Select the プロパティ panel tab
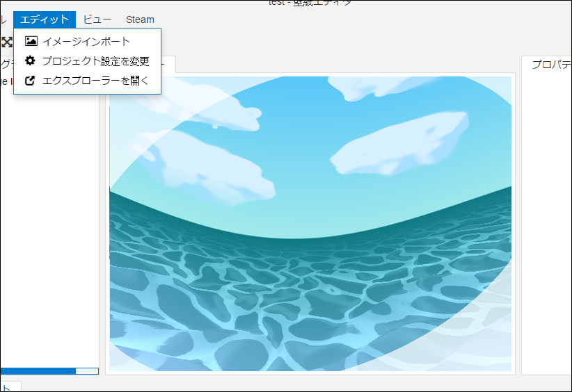This screenshot has width=572, height=392. pyautogui.click(x=551, y=65)
